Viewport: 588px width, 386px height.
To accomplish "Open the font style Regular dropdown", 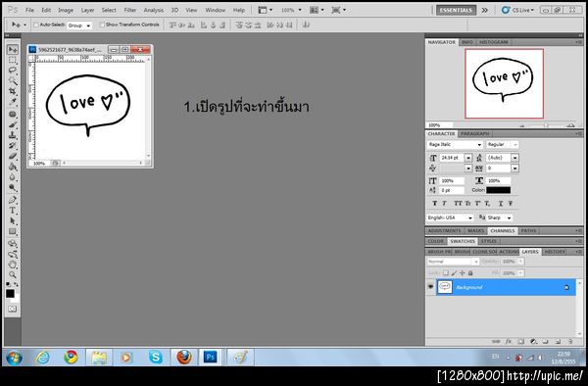I will [x=502, y=145].
